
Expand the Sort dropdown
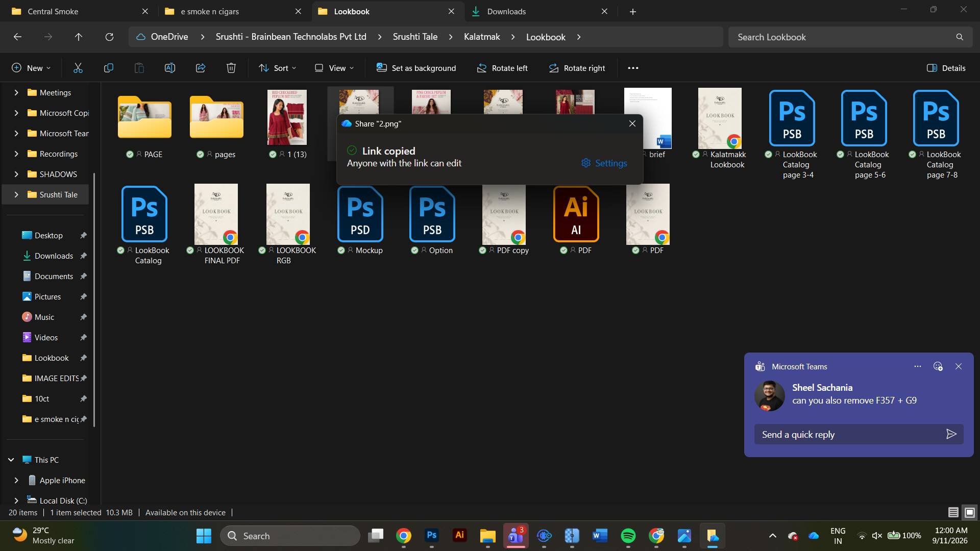277,68
